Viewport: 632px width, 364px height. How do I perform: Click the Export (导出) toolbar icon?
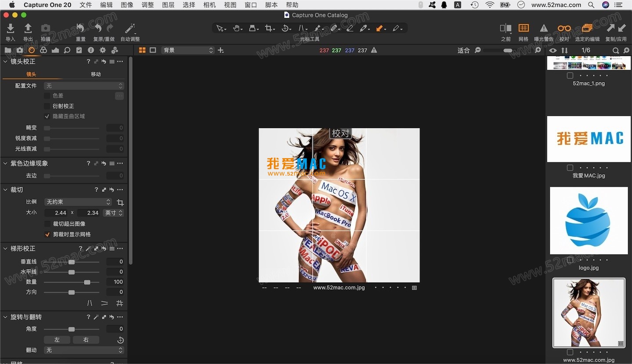pyautogui.click(x=28, y=29)
